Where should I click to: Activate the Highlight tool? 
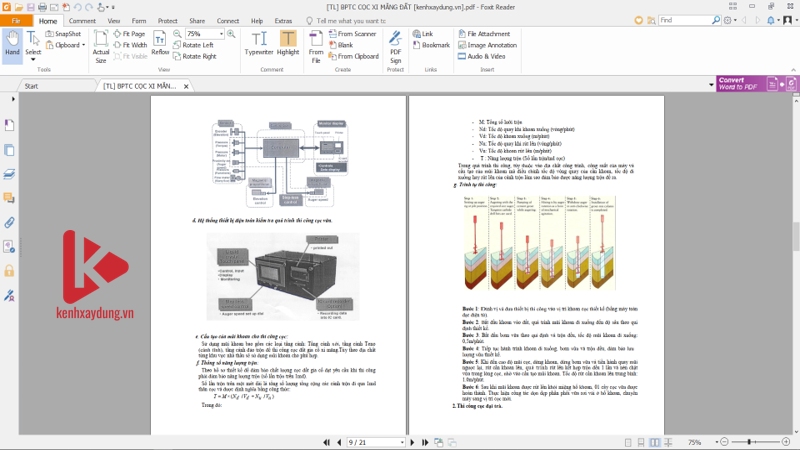pos(288,43)
